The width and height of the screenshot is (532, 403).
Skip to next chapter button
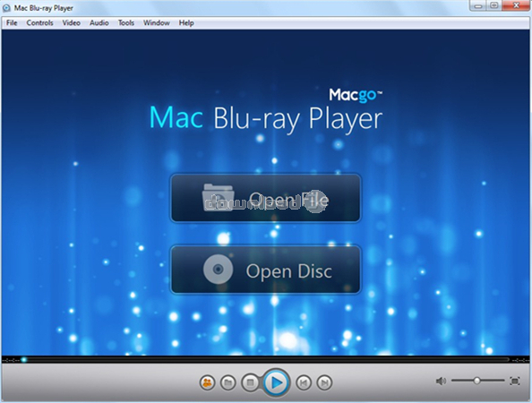[x=324, y=382]
